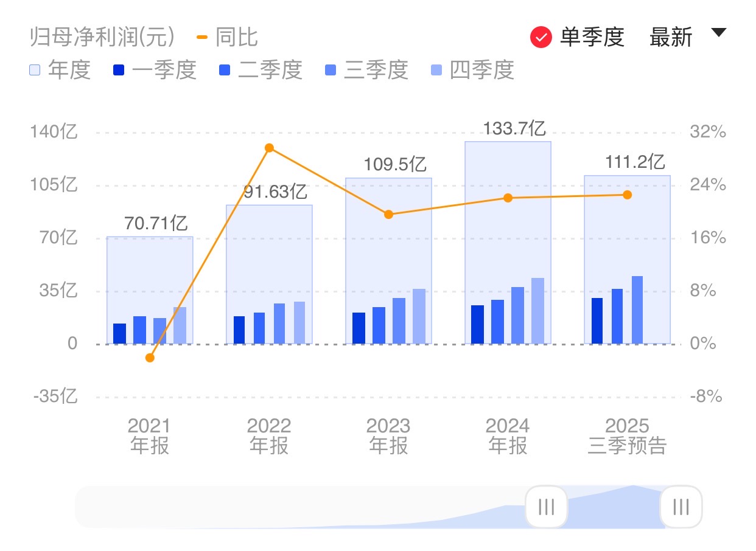Select the 2023 annual bar 109.5亿
Image resolution: width=756 pixels, height=551 pixels.
pos(388,261)
